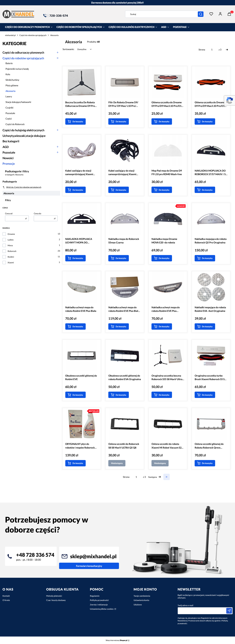Click the phone icon near +48 728 336 574

click(10, 556)
